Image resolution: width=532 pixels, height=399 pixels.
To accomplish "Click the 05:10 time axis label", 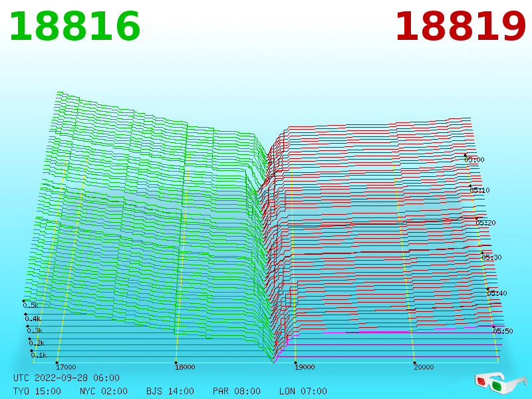I will tap(479, 190).
